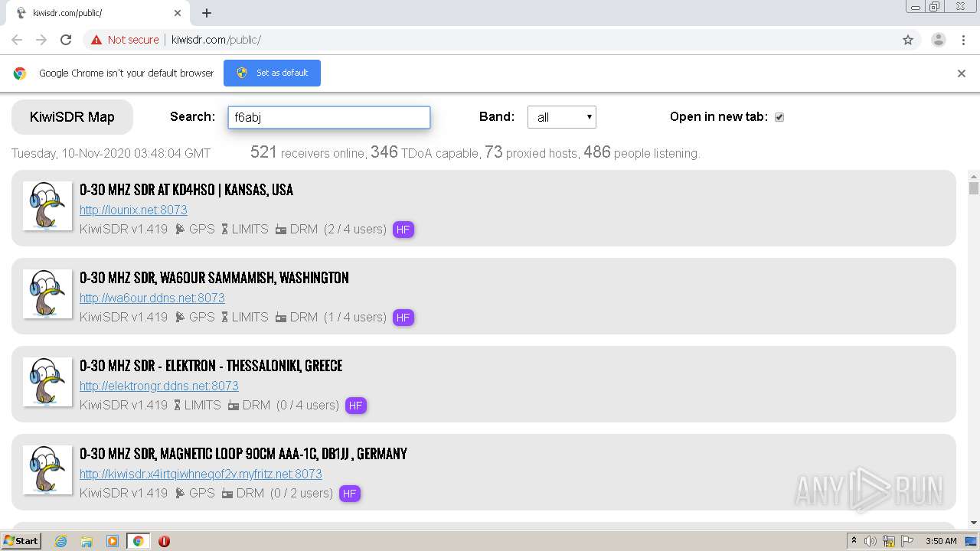The width and height of the screenshot is (980, 551).
Task: Click the GPS icon in the KD4HSO row
Action: point(180,230)
